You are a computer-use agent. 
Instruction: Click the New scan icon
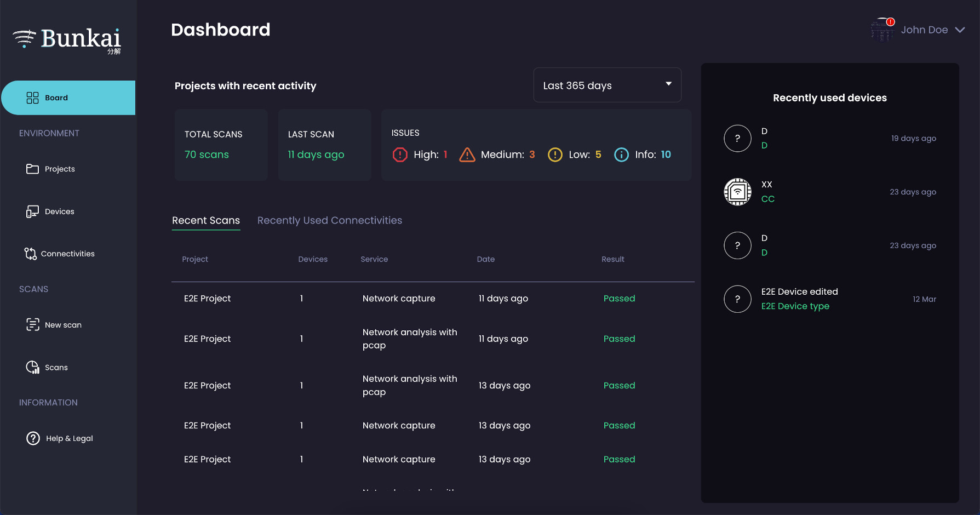(32, 325)
